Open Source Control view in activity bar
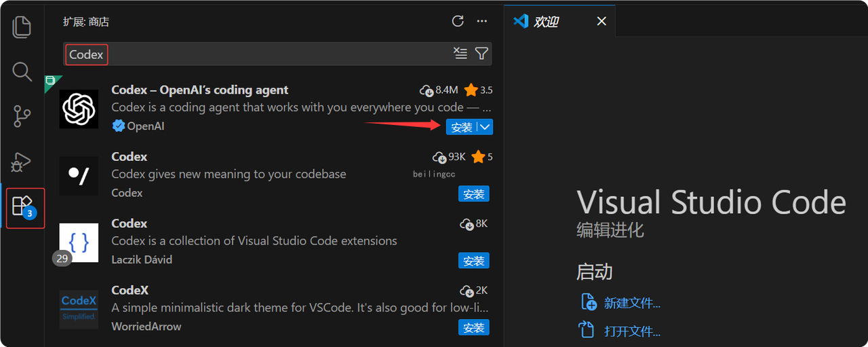This screenshot has width=868, height=347. coord(22,116)
